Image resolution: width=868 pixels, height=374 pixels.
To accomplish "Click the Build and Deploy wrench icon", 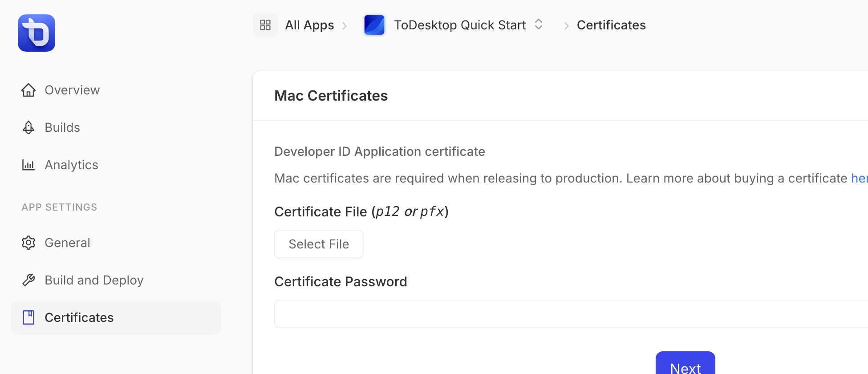I will [x=28, y=280].
